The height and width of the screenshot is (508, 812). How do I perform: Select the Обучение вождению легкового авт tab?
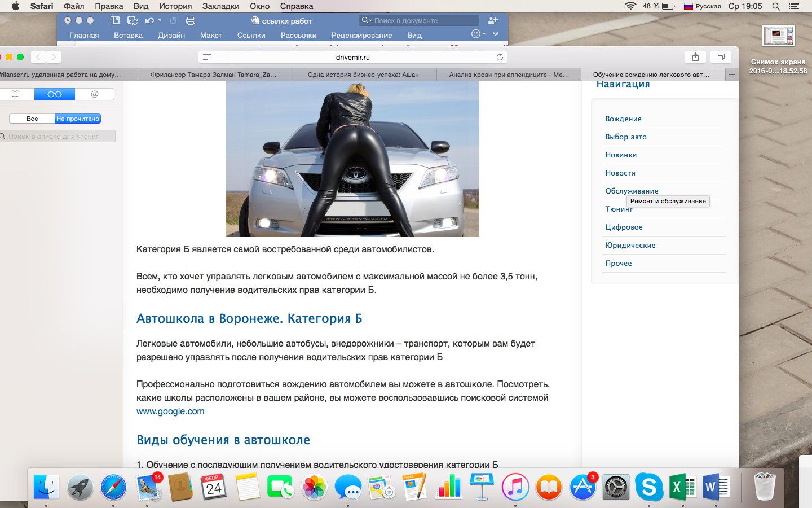[653, 75]
